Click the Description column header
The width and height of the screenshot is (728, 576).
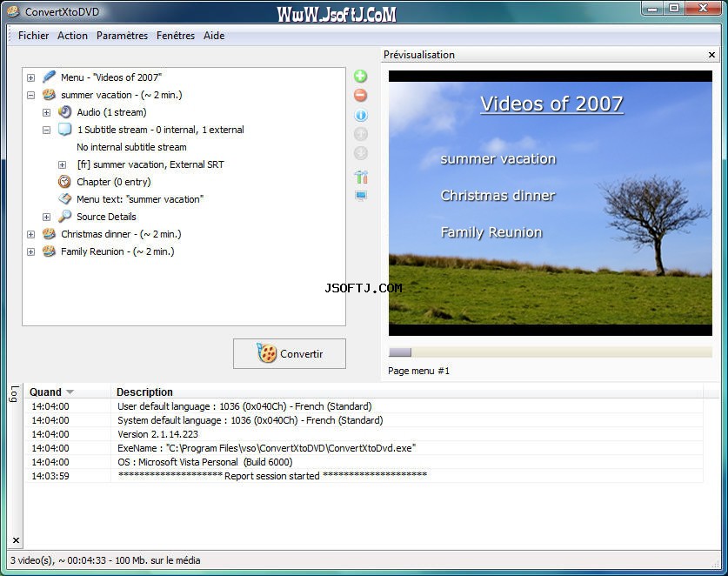click(x=144, y=392)
